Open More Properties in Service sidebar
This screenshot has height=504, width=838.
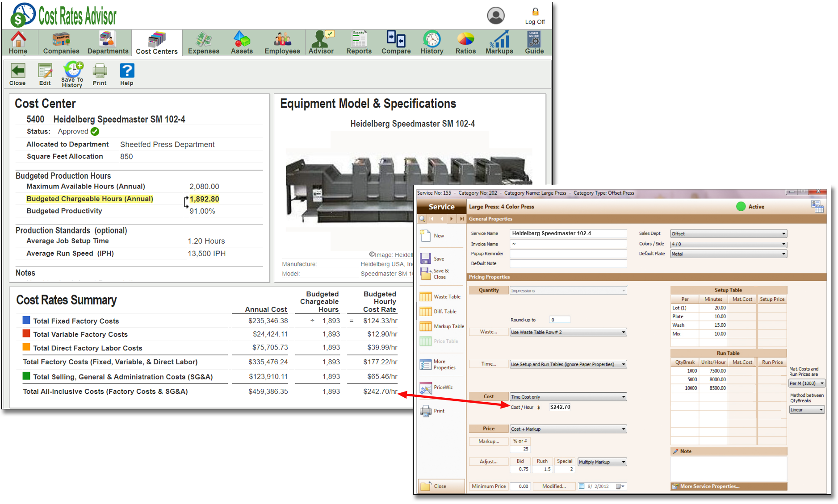click(438, 364)
